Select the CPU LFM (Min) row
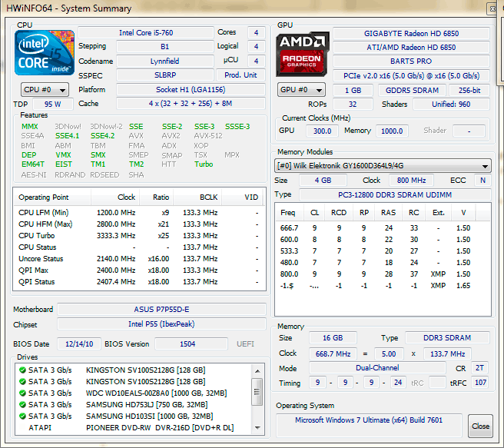The image size is (504, 448). coord(139,212)
